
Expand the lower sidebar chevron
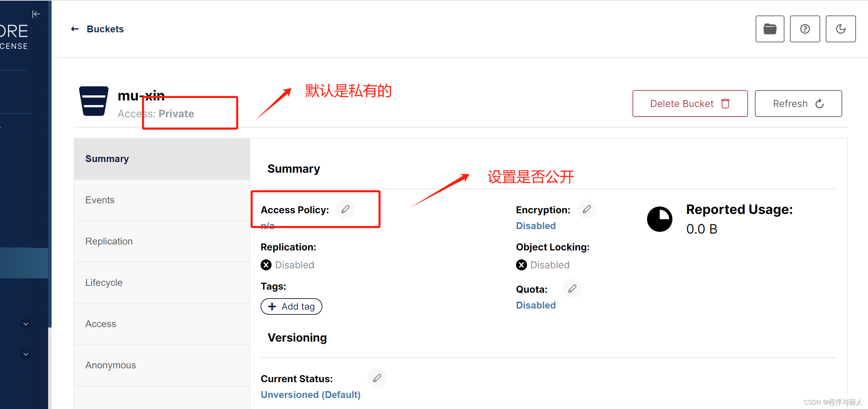[x=26, y=354]
